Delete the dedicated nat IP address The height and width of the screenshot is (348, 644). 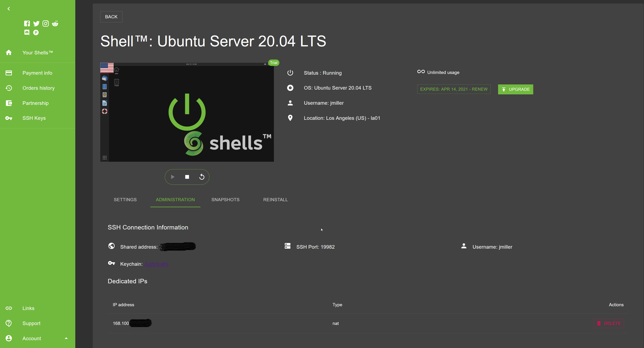[x=608, y=323]
